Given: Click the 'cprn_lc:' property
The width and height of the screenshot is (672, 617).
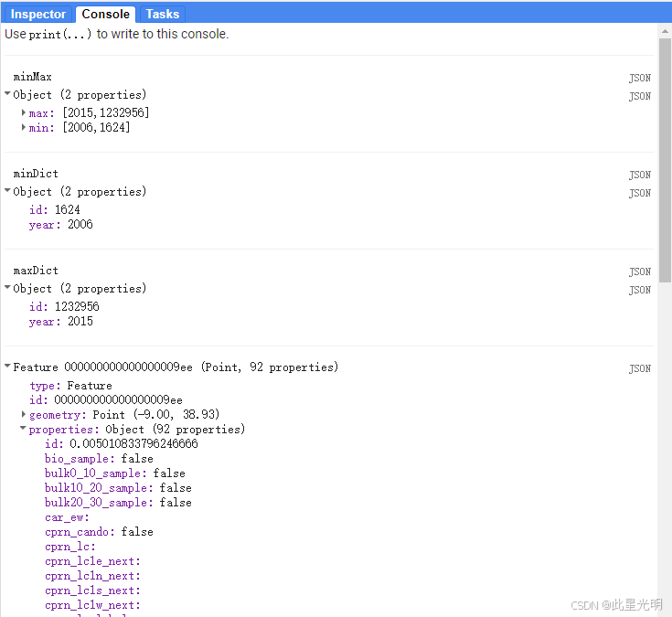Looking at the screenshot, I should click(70, 547).
